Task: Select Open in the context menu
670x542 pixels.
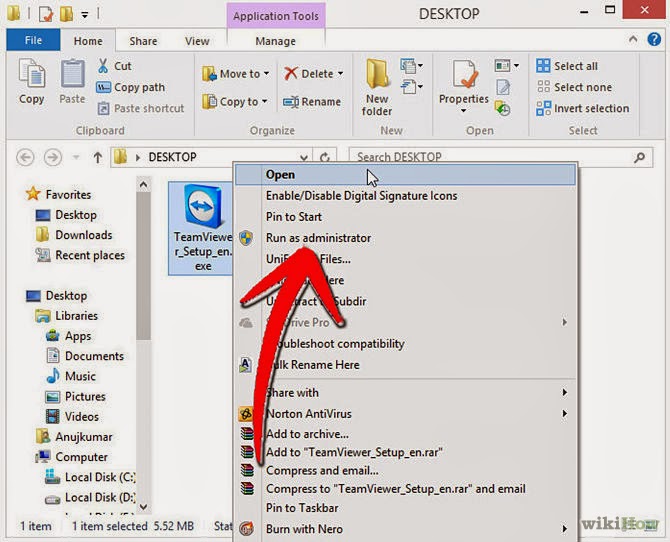Action: pos(405,175)
